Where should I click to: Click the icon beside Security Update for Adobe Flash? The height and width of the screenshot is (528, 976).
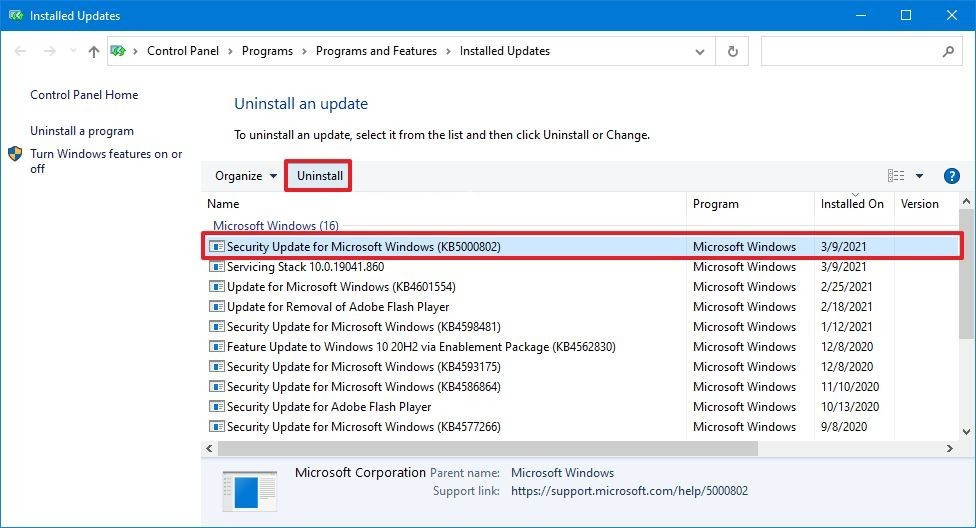216,407
